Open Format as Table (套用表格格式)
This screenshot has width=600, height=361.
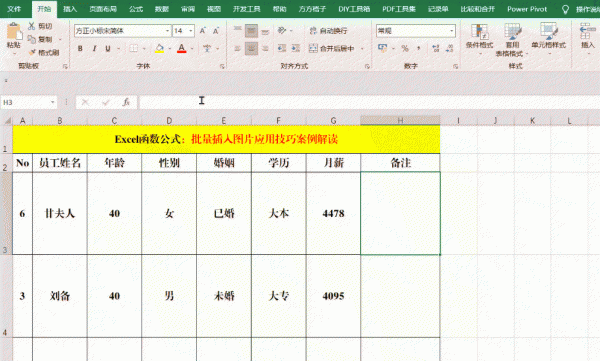coord(512,39)
